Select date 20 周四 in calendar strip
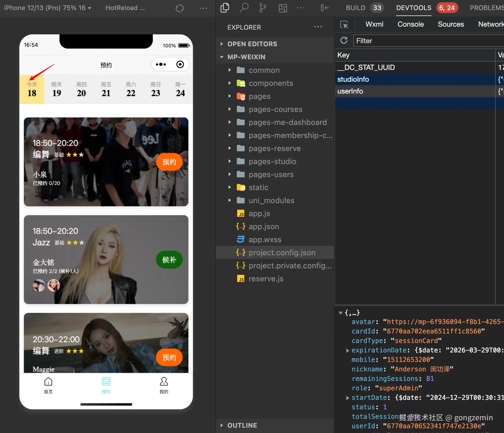Image resolution: width=504 pixels, height=433 pixels. coord(81,89)
